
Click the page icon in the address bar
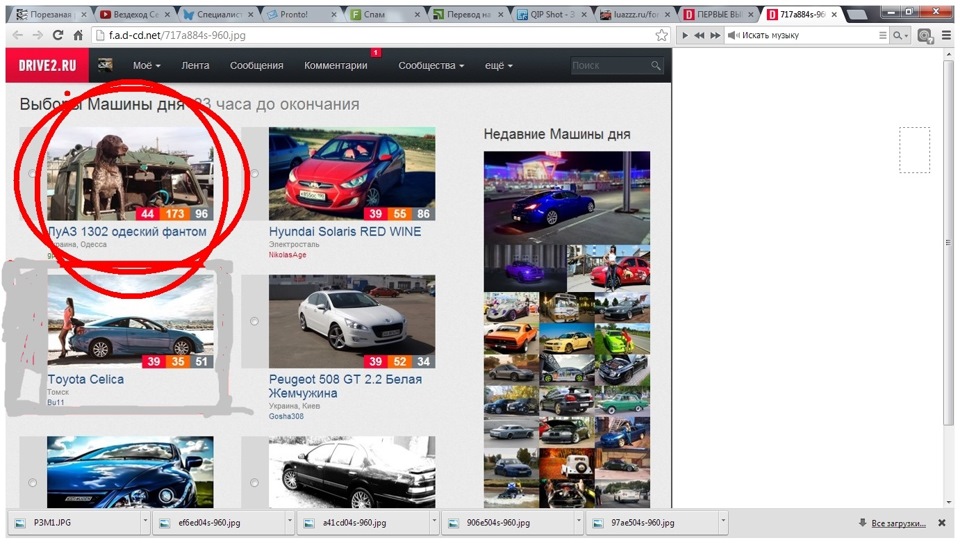click(100, 36)
